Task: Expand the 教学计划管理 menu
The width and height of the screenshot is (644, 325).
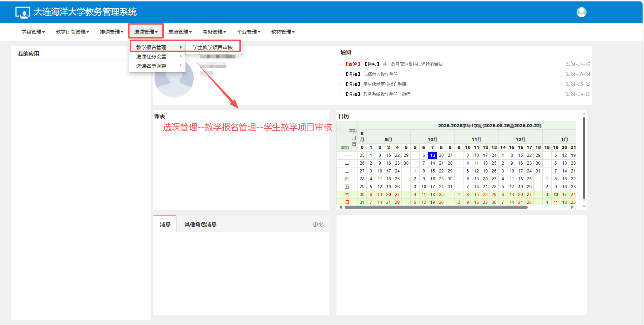Action: pyautogui.click(x=72, y=32)
